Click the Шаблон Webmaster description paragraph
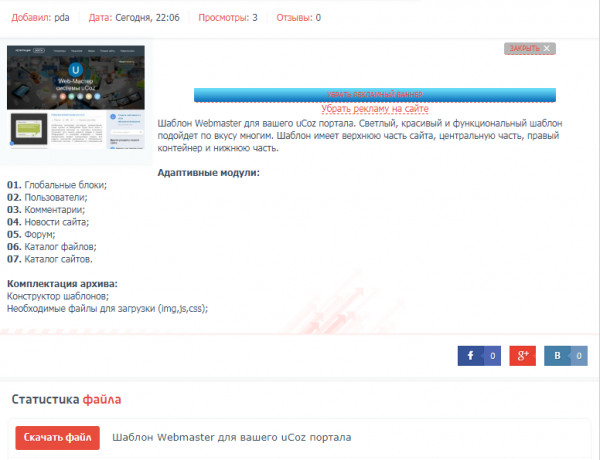Screen dimensions: 600x460 click(x=360, y=135)
